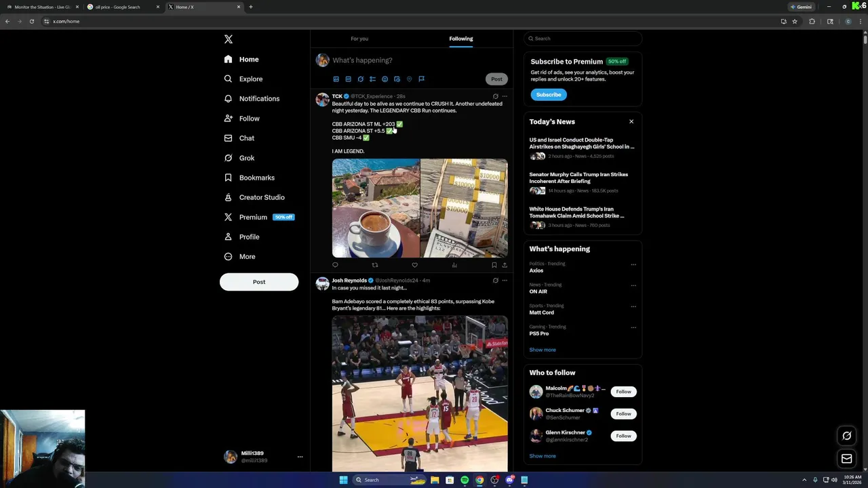
Task: Bookmark this page with the star icon
Action: 795,21
